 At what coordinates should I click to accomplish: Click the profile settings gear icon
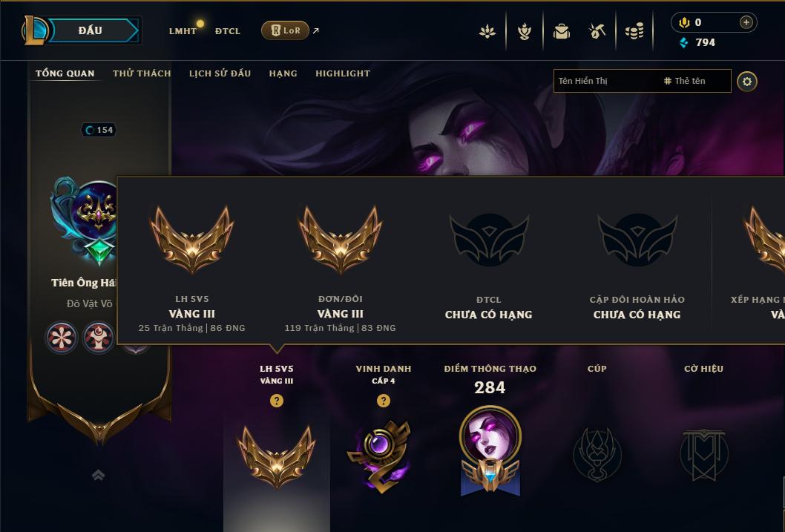point(747,82)
